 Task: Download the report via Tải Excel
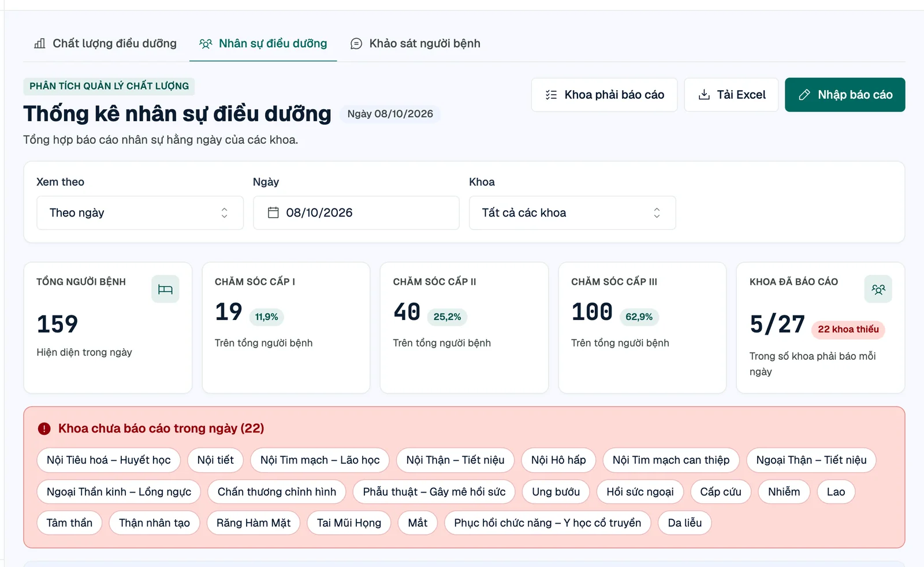731,95
